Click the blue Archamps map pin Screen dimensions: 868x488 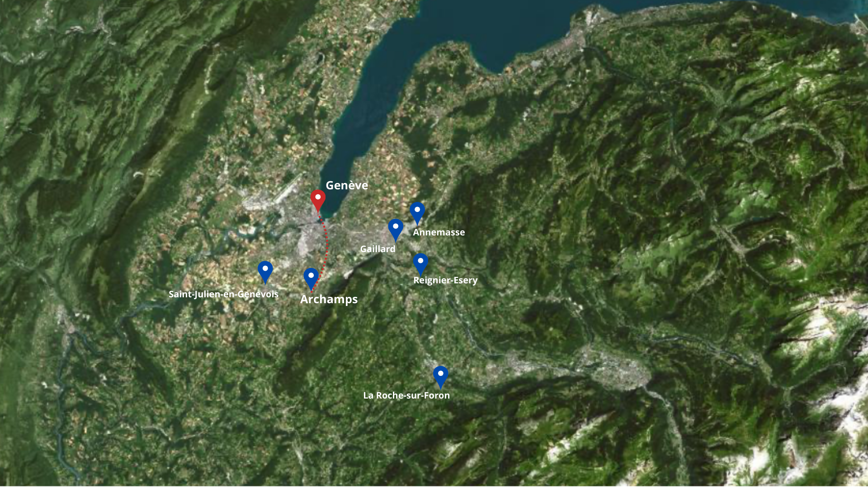coord(311,278)
